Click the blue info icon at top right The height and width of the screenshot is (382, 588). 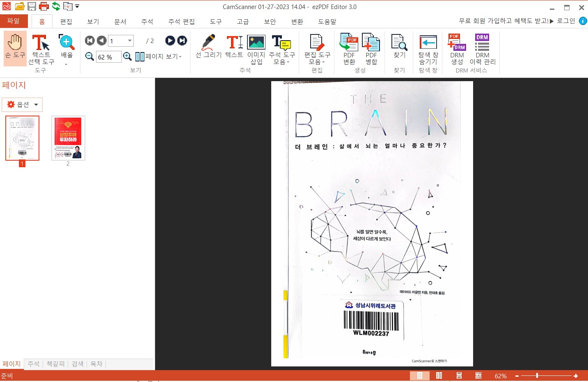(583, 21)
